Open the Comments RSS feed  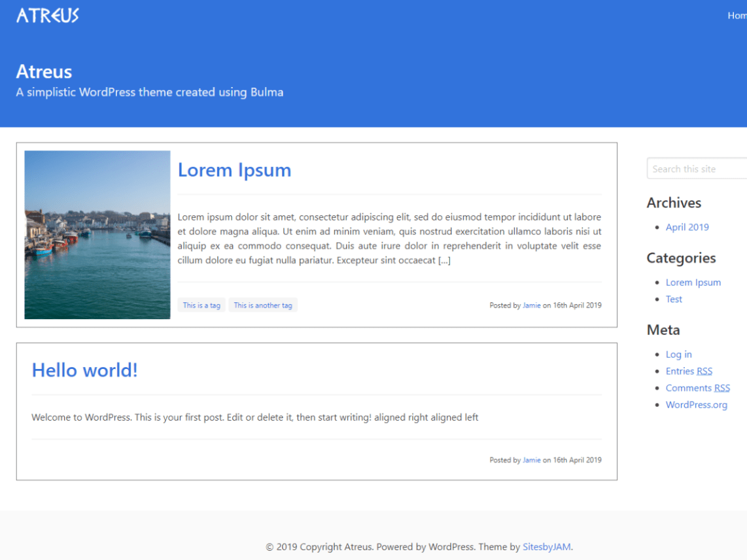point(697,387)
